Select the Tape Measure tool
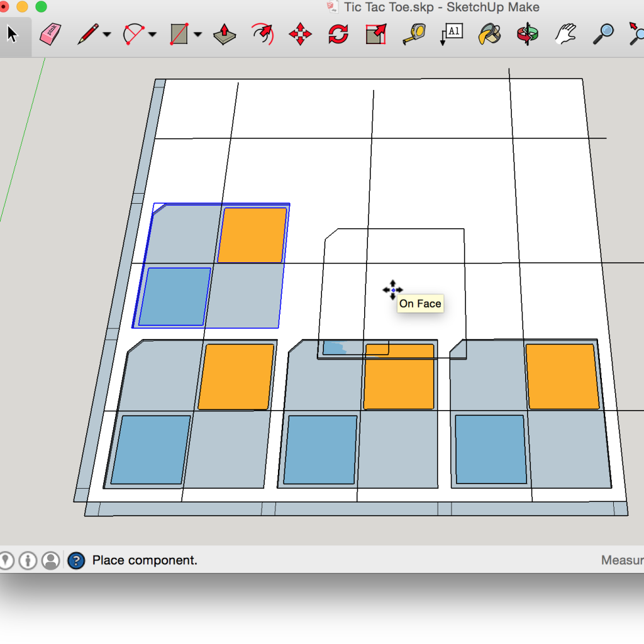 [x=414, y=35]
